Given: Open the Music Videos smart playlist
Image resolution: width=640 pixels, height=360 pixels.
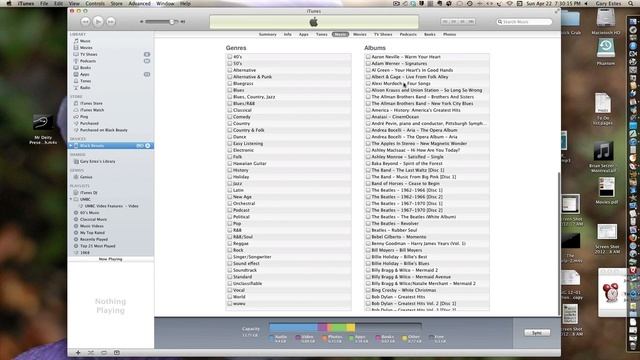Looking at the screenshot, I should coord(91,226).
